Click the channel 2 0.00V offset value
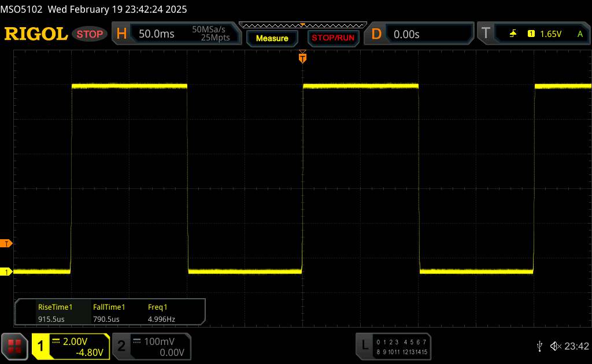The width and height of the screenshot is (592, 364). (172, 352)
